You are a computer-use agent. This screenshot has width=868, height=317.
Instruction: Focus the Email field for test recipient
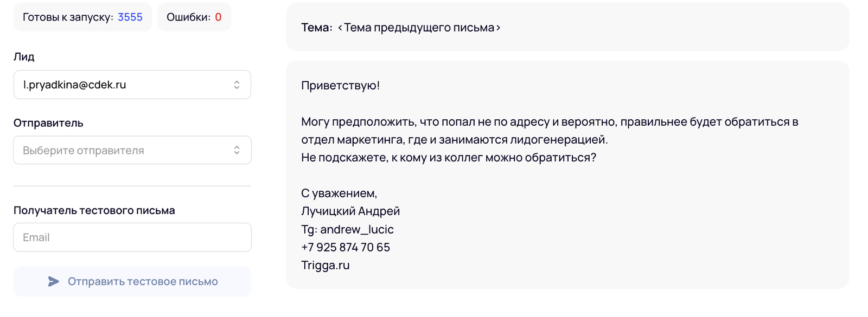point(132,237)
